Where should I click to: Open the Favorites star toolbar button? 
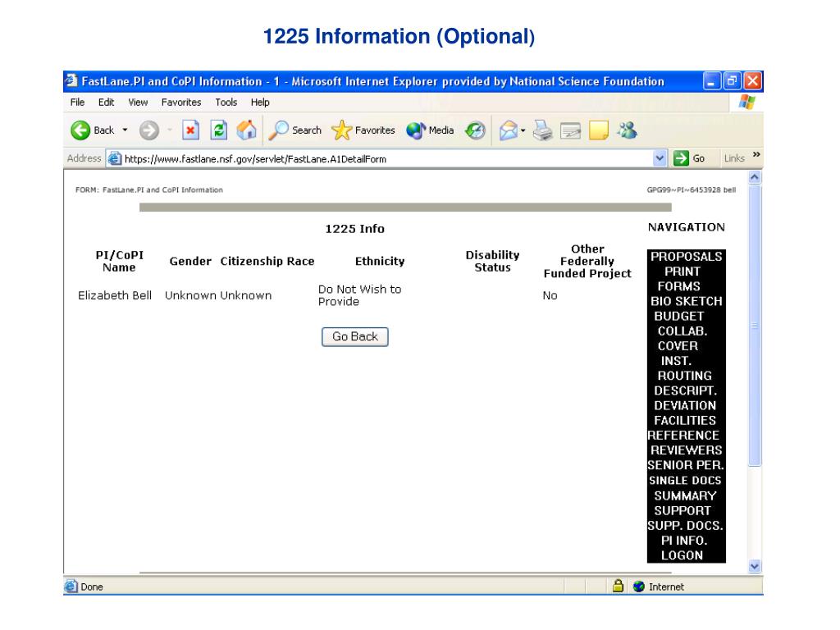tap(363, 130)
